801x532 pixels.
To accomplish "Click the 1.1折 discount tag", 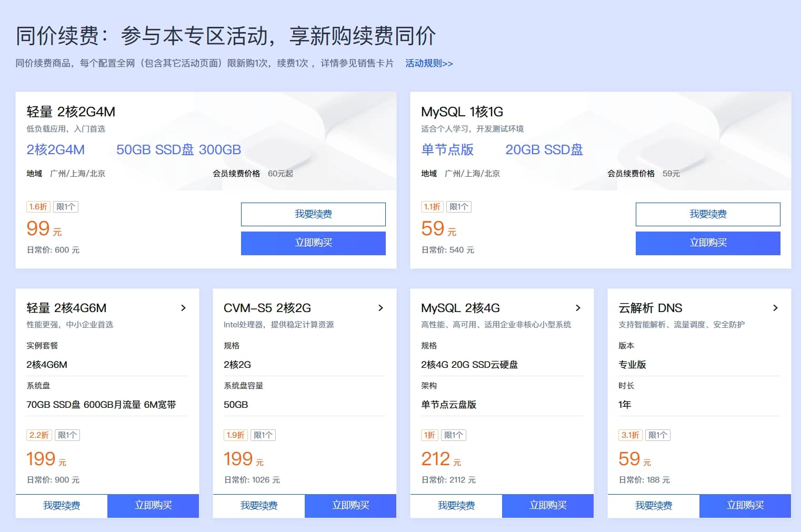I will [x=432, y=207].
